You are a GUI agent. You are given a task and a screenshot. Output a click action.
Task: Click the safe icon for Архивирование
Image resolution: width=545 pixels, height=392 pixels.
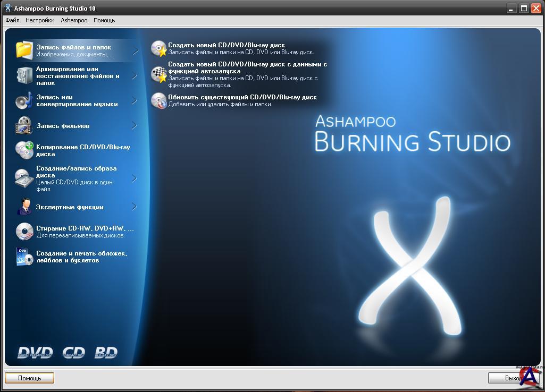(24, 75)
